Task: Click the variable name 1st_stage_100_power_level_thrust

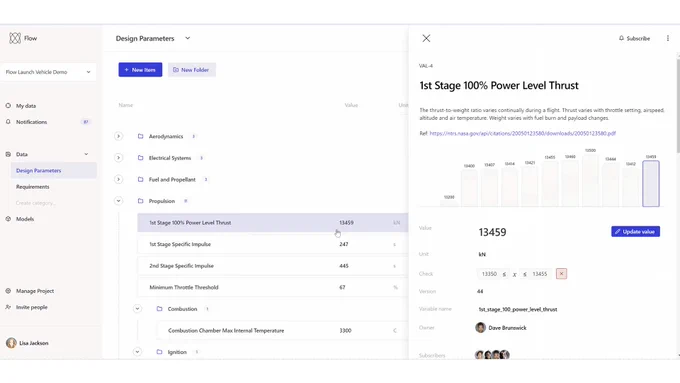Action: pos(518,309)
